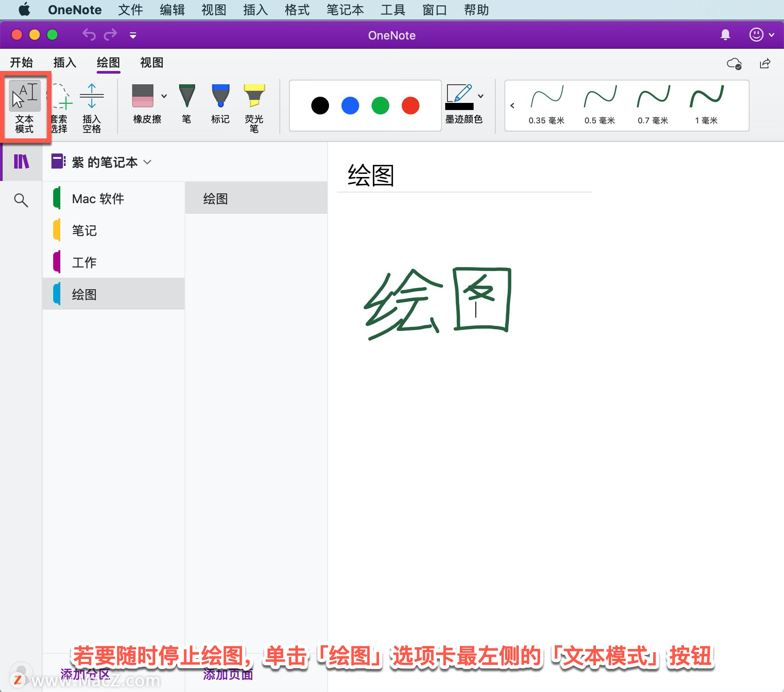Screen dimensions: 784x692
Task: Switch to the 视图 ribbon tab
Action: [x=152, y=63]
